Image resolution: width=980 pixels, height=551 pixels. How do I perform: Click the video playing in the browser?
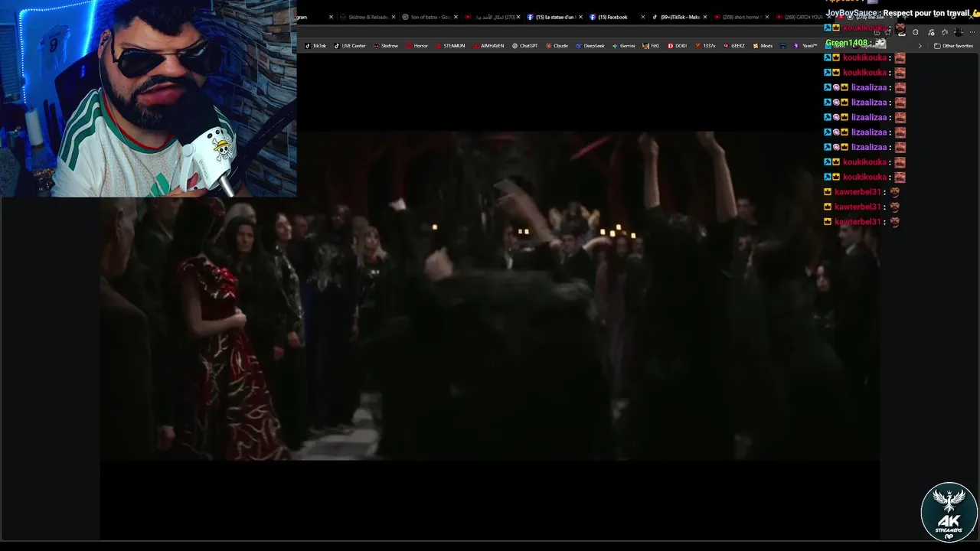[490, 295]
